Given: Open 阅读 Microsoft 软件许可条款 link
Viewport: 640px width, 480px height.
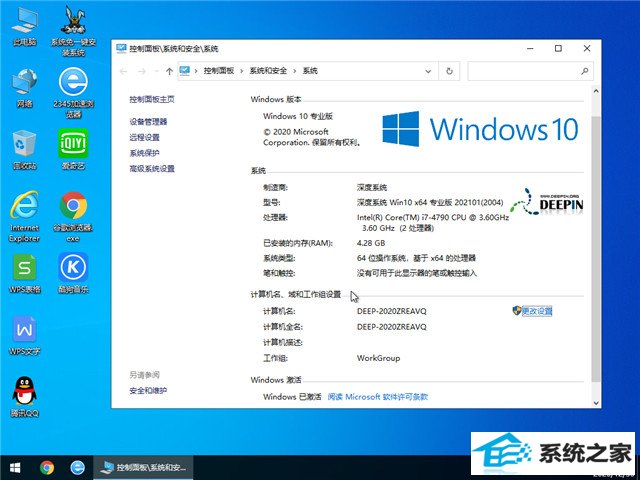Looking at the screenshot, I should (378, 396).
